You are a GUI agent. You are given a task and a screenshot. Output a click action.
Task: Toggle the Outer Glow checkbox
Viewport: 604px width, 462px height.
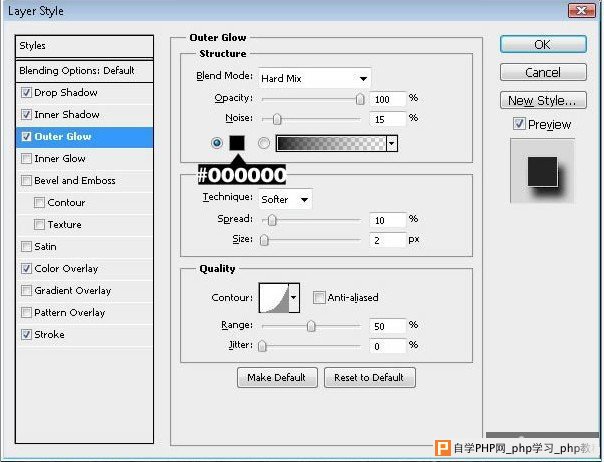(26, 136)
